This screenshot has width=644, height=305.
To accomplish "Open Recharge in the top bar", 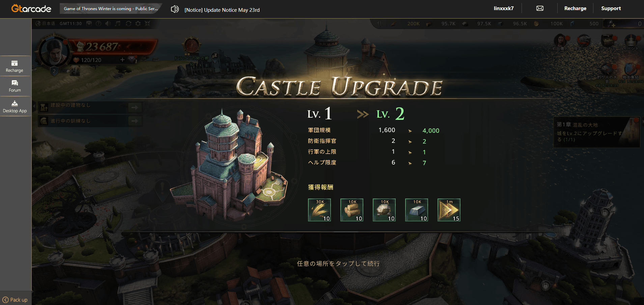I will (x=575, y=8).
